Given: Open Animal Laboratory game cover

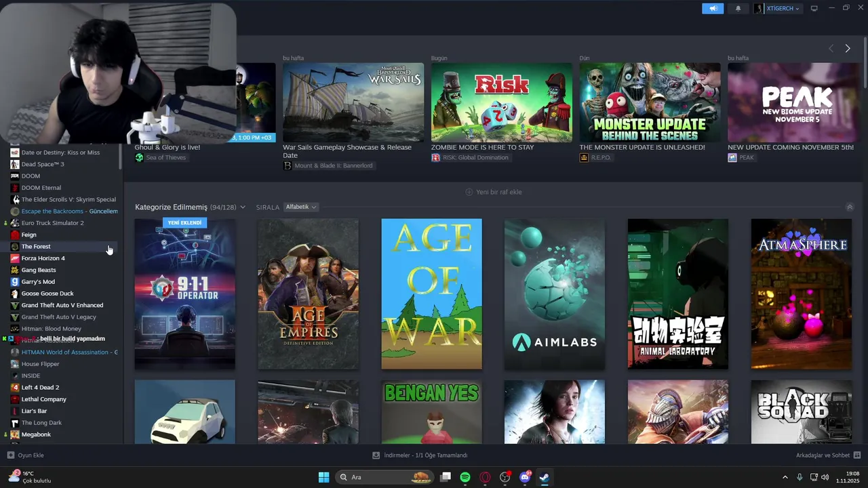Looking at the screenshot, I should [x=678, y=294].
